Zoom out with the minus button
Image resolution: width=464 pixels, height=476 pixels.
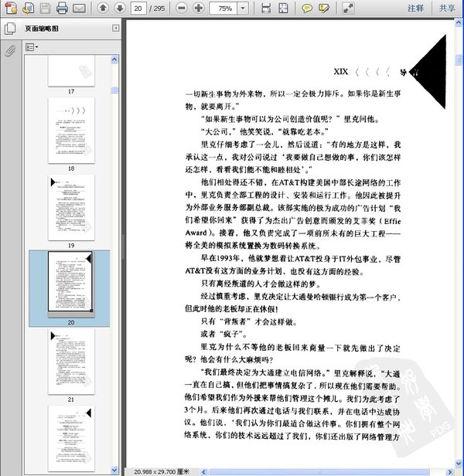[x=182, y=8]
